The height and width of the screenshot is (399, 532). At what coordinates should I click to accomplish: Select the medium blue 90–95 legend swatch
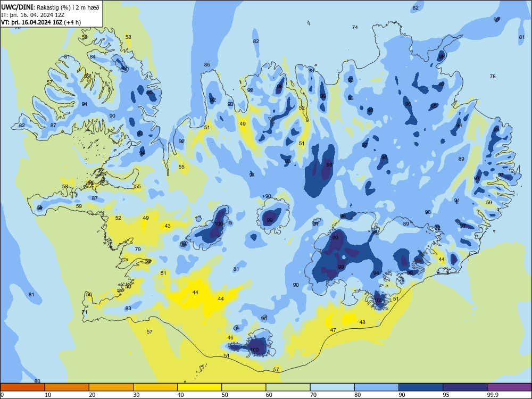coord(421,387)
